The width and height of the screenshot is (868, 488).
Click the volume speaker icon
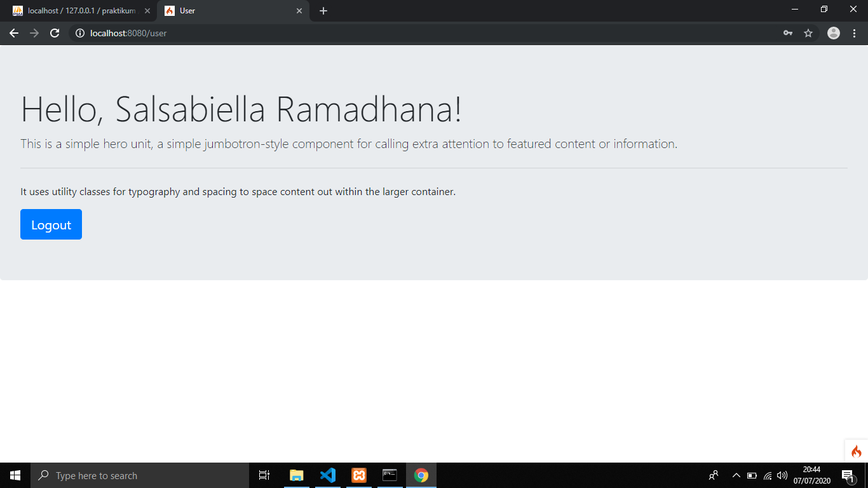tap(782, 475)
